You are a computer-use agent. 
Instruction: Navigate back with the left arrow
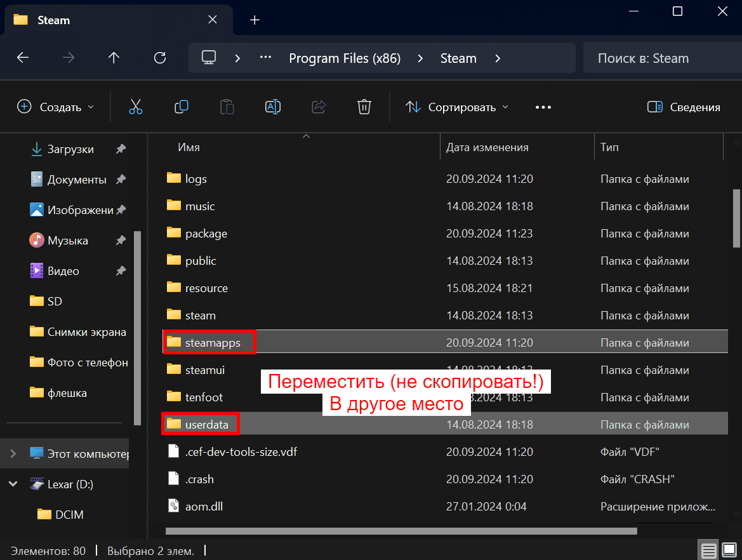(23, 58)
